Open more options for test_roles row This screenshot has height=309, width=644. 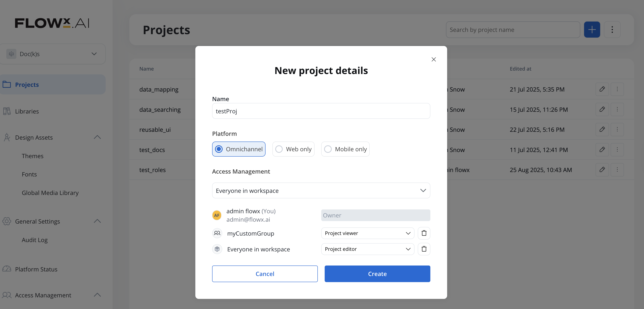[617, 170]
